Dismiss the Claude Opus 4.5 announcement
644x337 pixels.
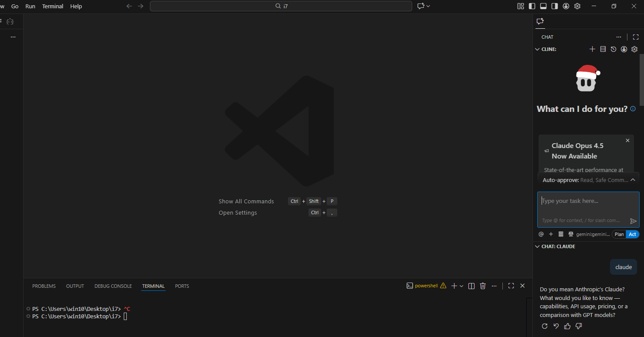tap(627, 141)
